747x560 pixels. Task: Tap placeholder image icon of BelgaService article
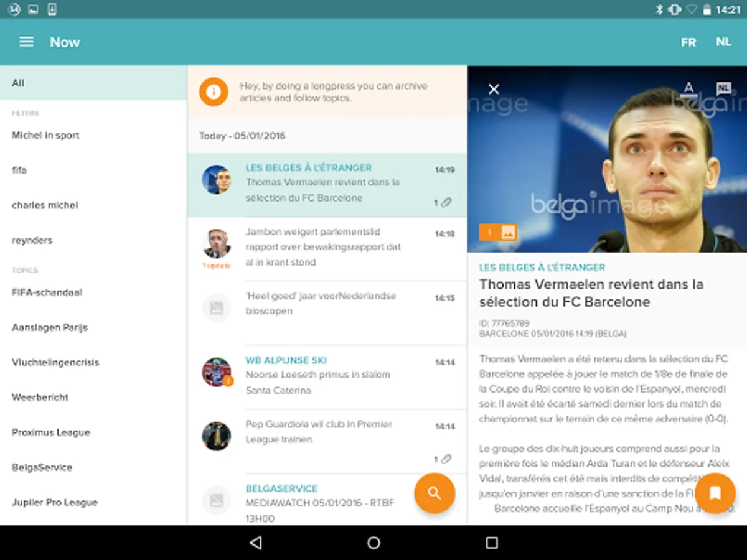(217, 500)
